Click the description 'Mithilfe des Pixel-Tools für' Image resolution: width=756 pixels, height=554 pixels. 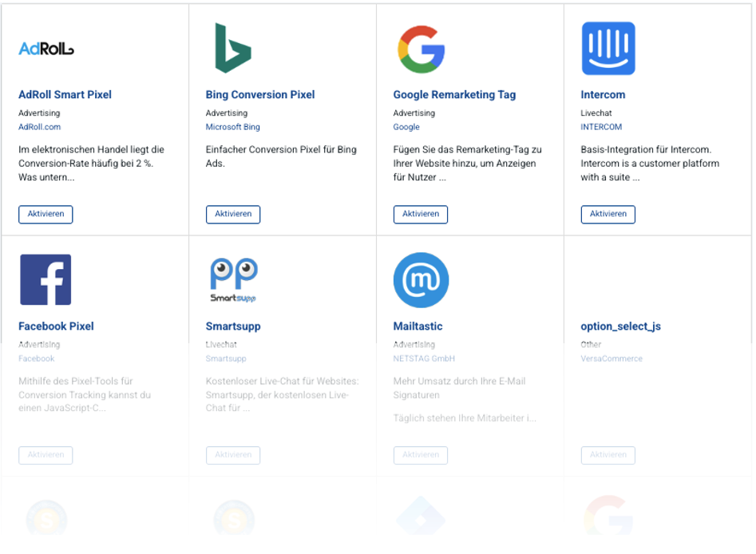[85, 394]
